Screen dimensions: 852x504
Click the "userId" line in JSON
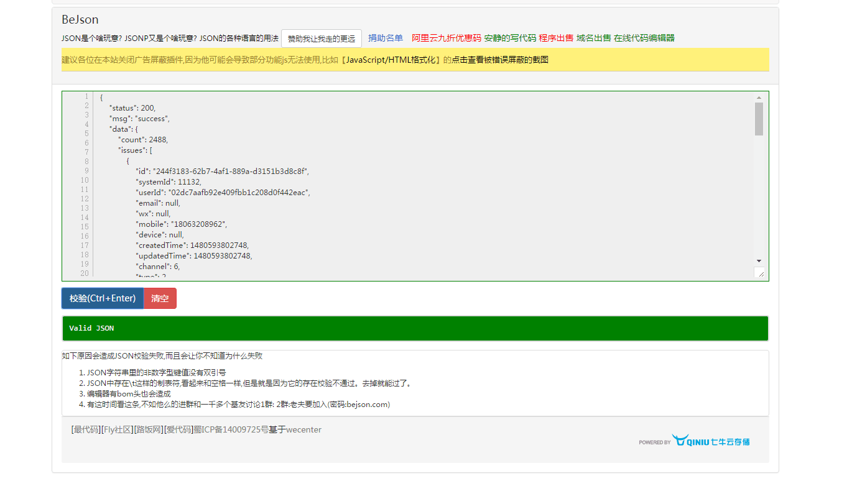[223, 193]
